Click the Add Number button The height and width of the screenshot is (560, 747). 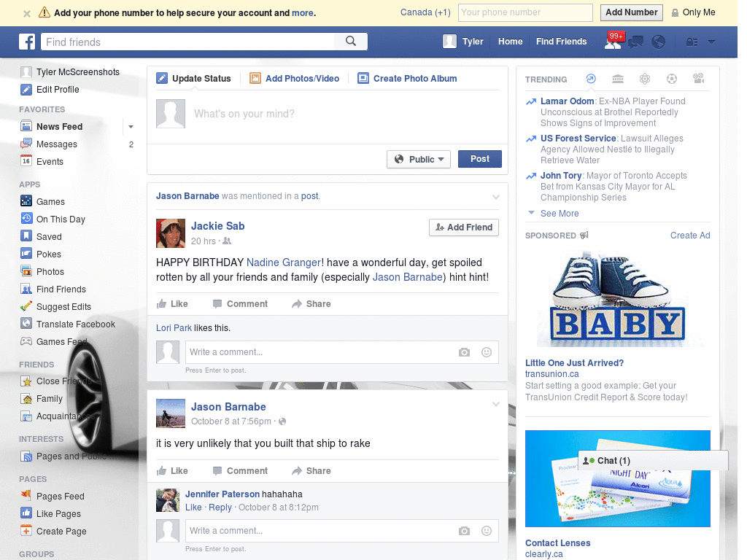point(631,12)
